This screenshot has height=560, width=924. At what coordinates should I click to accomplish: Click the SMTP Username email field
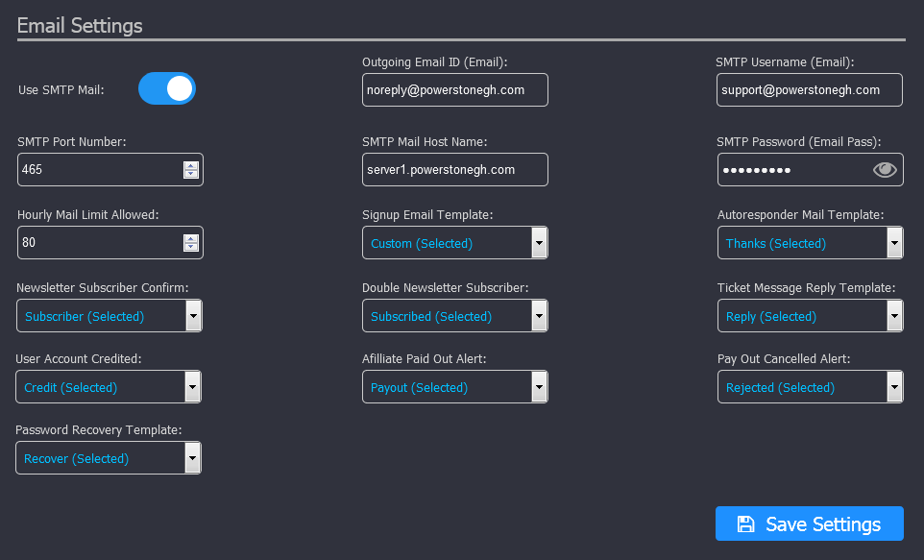[809, 89]
